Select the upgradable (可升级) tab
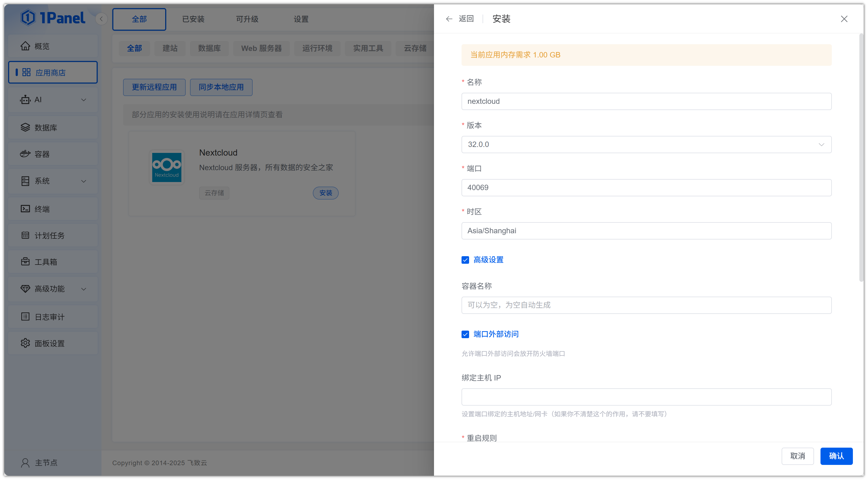This screenshot has height=480, width=868. [x=247, y=19]
